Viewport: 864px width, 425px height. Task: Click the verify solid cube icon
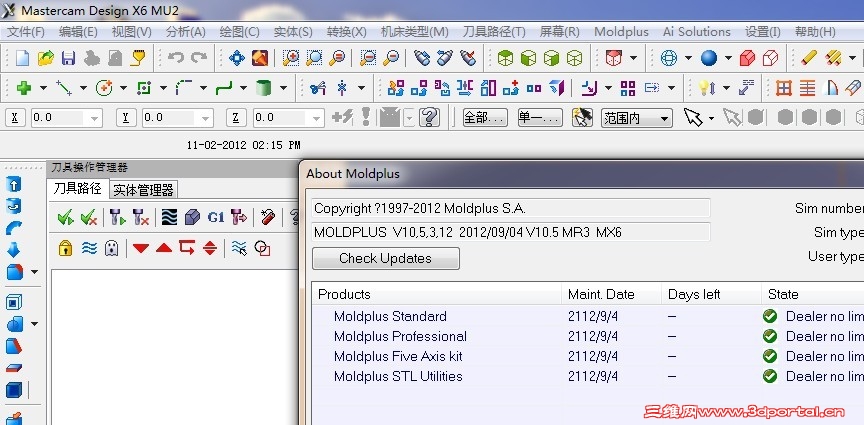pyautogui.click(x=192, y=217)
